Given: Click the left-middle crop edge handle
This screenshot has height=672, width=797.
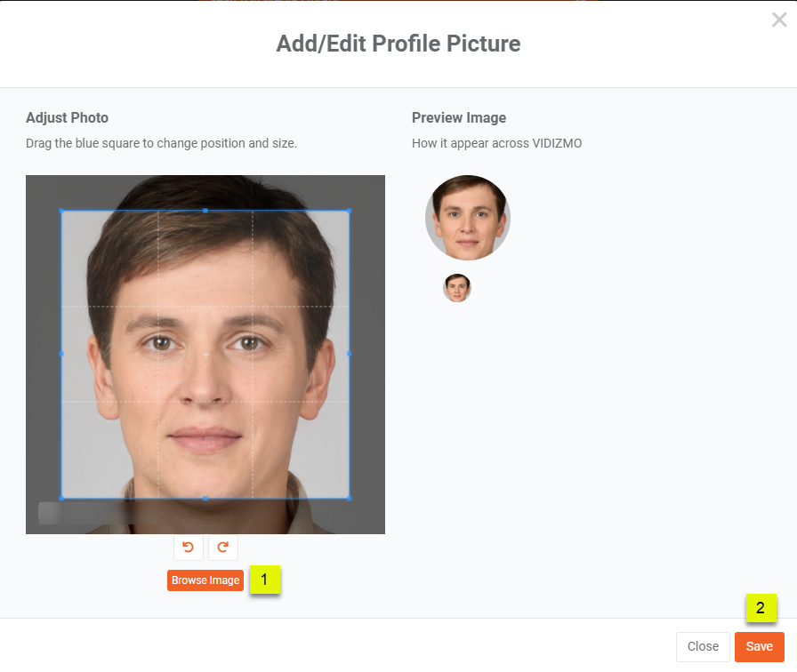Looking at the screenshot, I should pos(61,354).
